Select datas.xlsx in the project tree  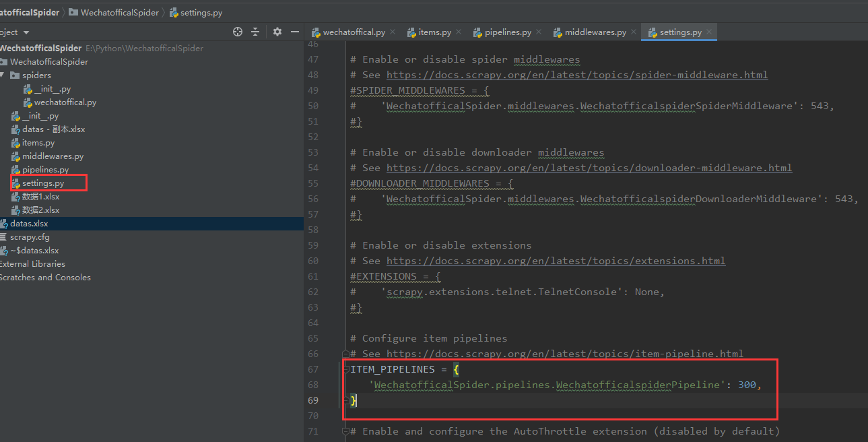click(x=29, y=224)
